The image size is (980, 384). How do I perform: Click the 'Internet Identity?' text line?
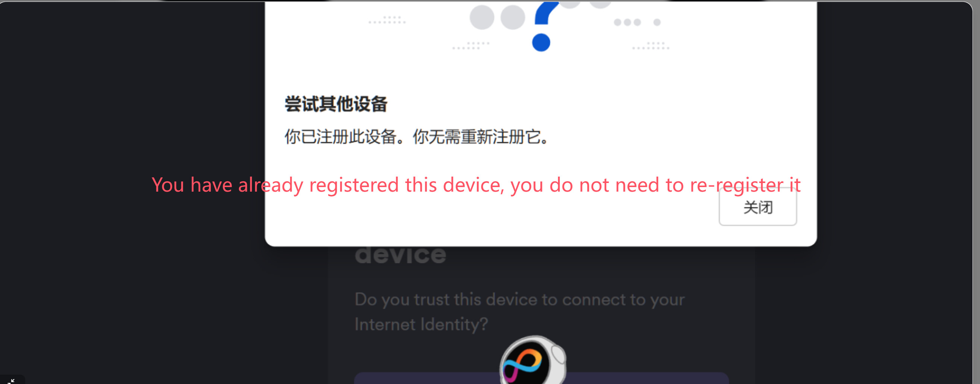(x=421, y=325)
